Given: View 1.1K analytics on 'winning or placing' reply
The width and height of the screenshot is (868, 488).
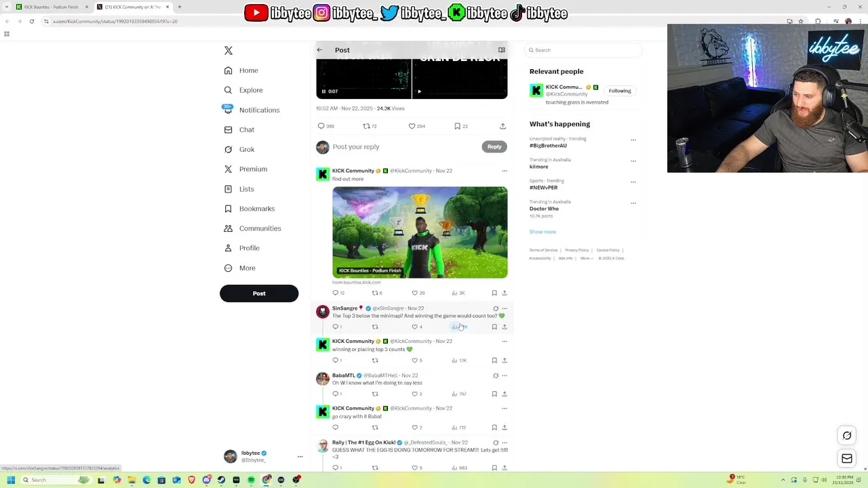Looking at the screenshot, I should click(x=459, y=361).
